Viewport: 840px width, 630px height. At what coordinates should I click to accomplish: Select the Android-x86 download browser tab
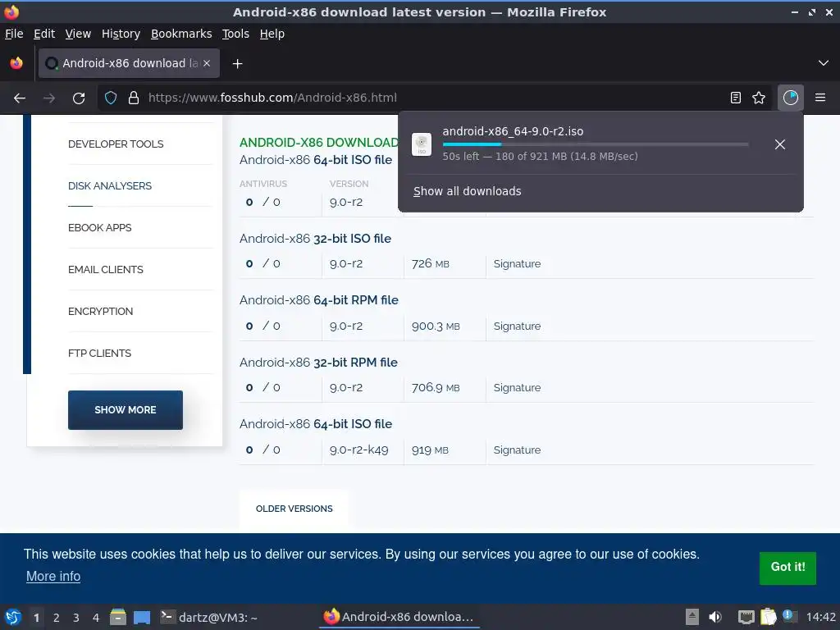tap(129, 63)
